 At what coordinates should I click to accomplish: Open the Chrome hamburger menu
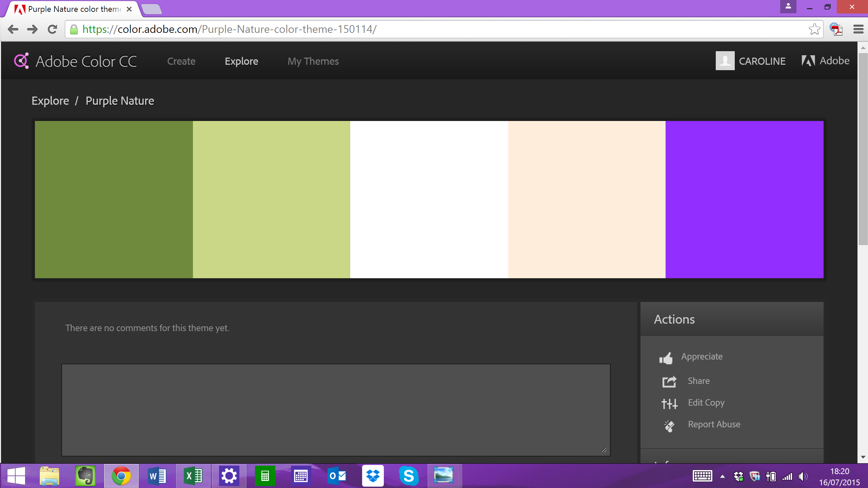858,29
